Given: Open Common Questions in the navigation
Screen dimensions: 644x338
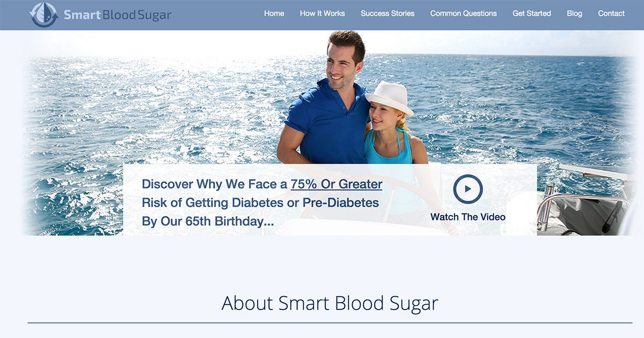Looking at the screenshot, I should (464, 13).
